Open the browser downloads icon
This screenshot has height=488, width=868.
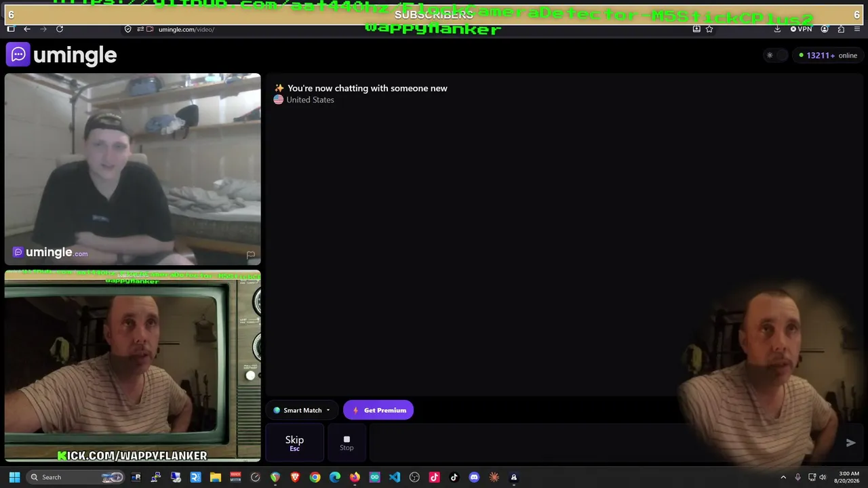777,29
